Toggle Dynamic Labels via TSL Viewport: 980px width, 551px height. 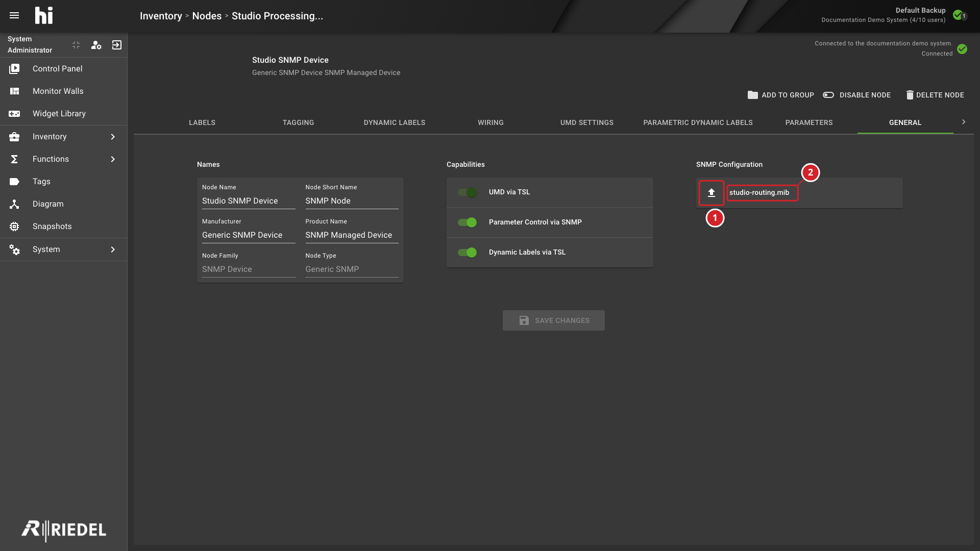(x=467, y=253)
